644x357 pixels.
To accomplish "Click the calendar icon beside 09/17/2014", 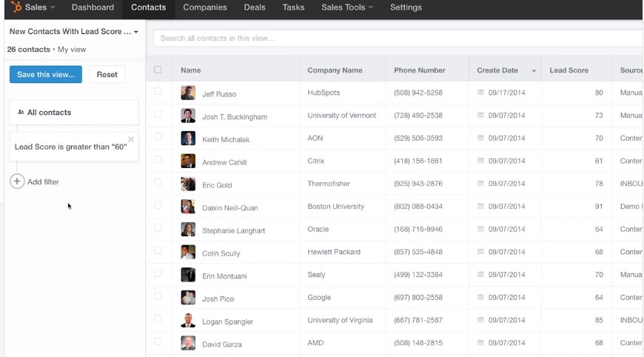I will click(480, 93).
